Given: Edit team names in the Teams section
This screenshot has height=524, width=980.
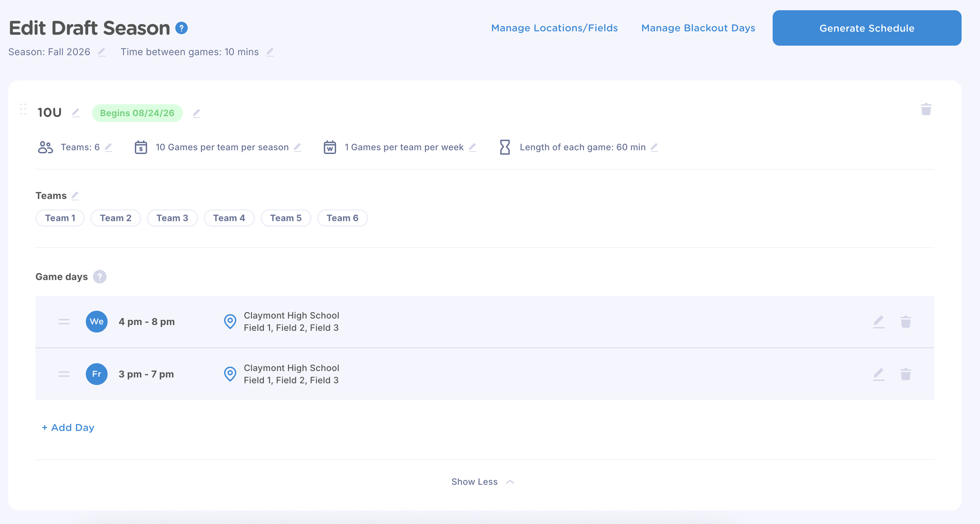Looking at the screenshot, I should (75, 196).
